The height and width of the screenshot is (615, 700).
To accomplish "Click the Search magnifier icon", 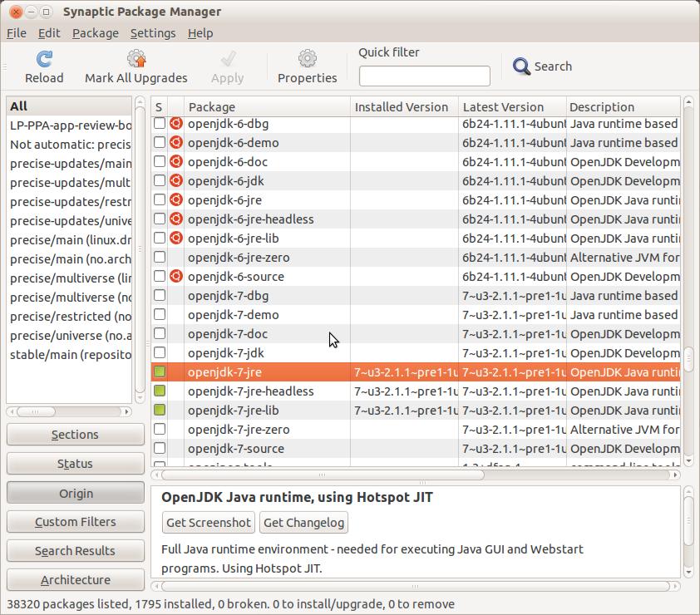I will [521, 66].
